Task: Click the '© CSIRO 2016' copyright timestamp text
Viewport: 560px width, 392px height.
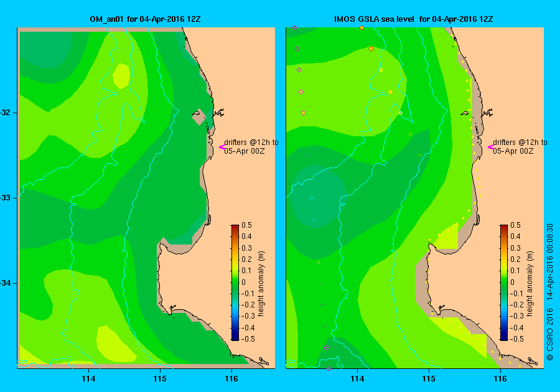Action: coord(549,292)
